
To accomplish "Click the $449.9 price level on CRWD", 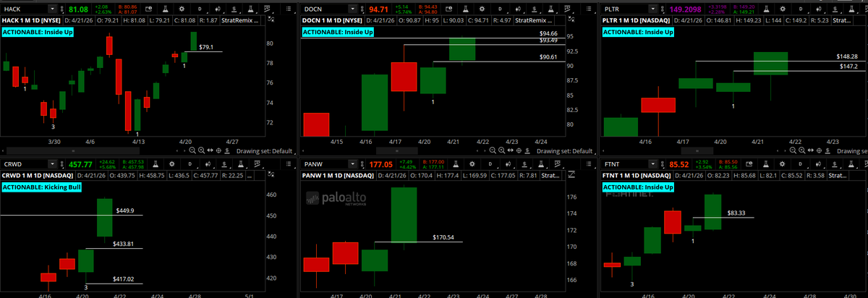I will (124, 211).
